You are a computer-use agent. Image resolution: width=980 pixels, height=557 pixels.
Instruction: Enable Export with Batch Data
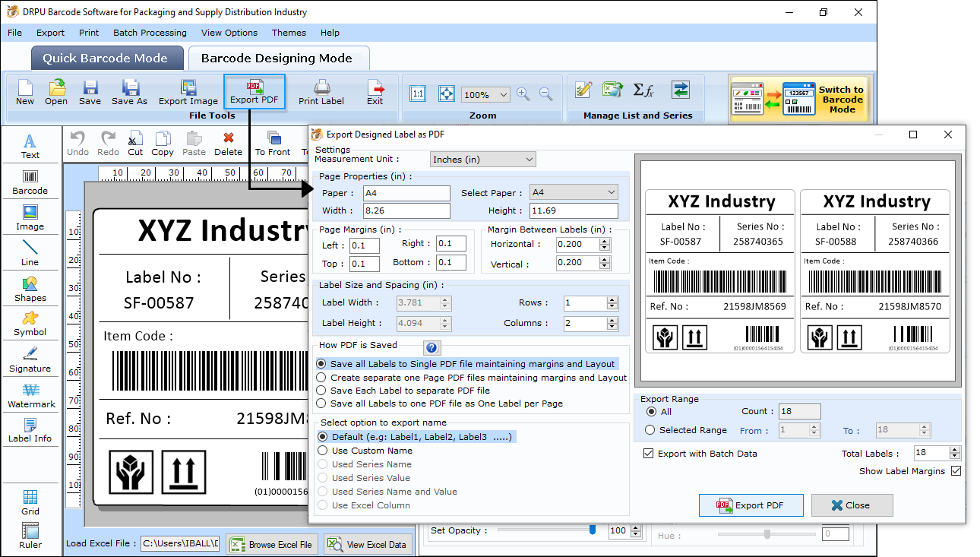[648, 454]
